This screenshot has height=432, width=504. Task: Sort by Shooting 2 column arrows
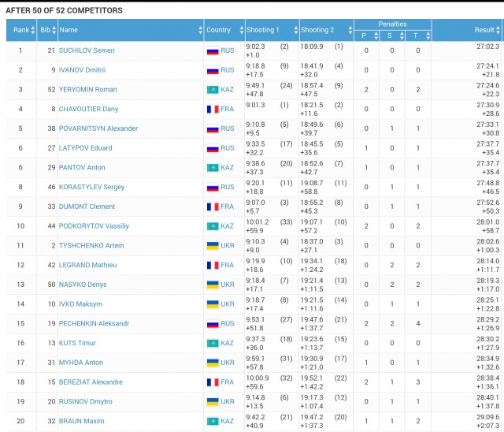pos(350,30)
